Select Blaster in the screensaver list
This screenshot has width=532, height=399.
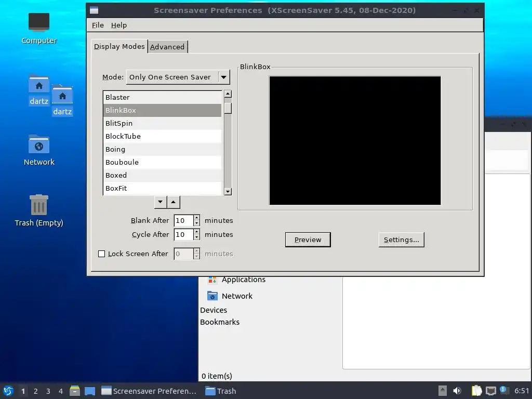(162, 97)
